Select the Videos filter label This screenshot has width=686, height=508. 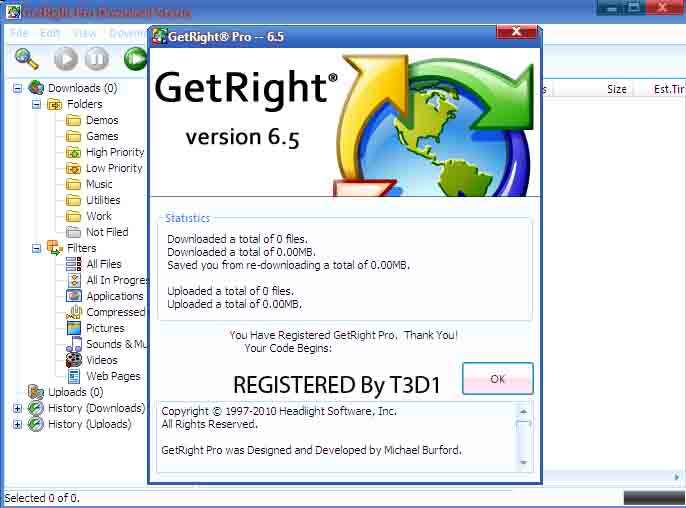coord(102,360)
